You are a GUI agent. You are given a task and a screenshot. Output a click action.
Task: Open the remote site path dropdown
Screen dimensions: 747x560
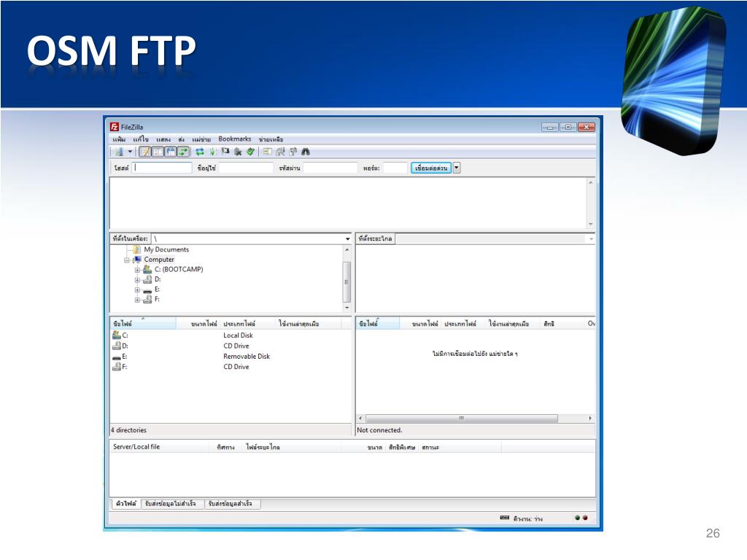point(591,238)
